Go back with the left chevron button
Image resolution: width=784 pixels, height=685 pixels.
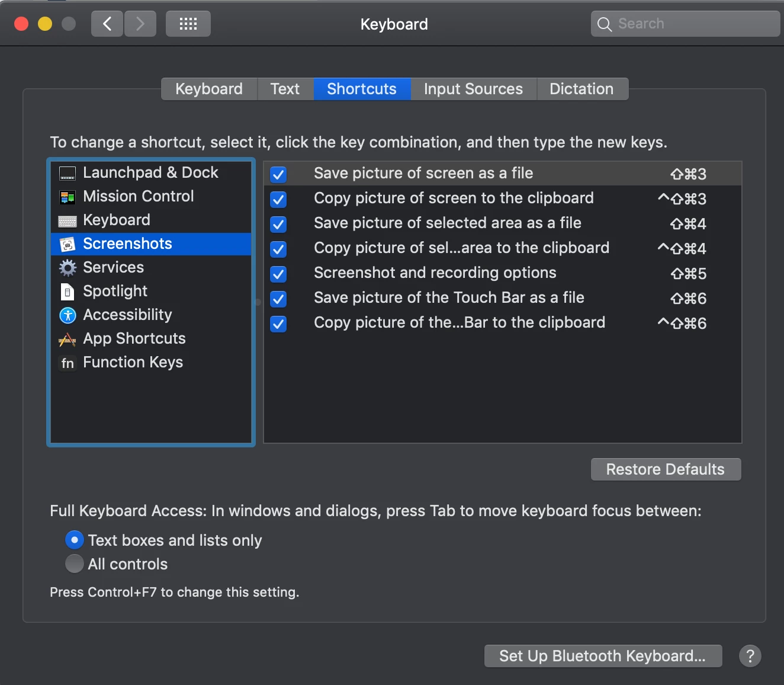(107, 24)
